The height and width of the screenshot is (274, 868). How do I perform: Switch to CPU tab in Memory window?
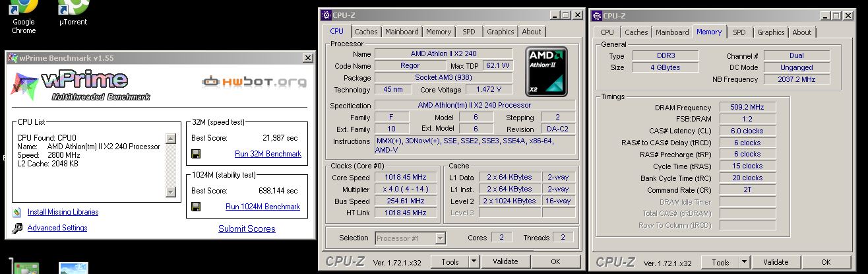pos(607,32)
